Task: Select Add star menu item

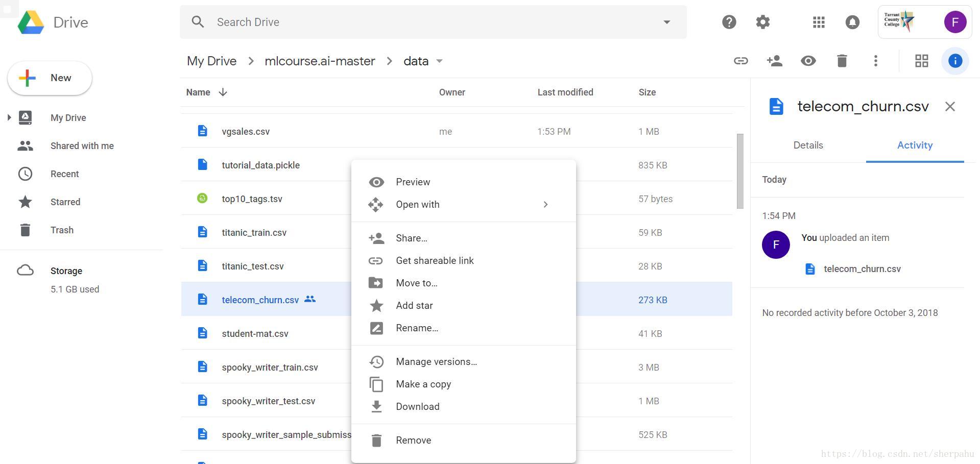Action: point(463,306)
